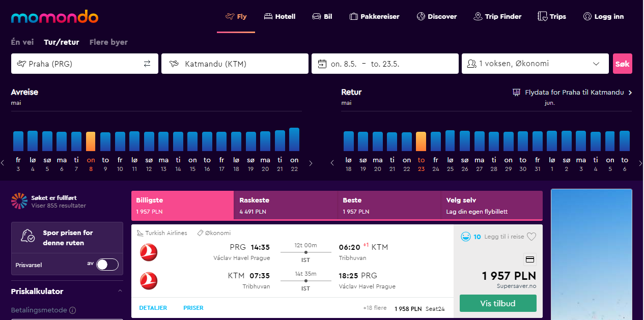Click the pink Søk button

coord(623,64)
